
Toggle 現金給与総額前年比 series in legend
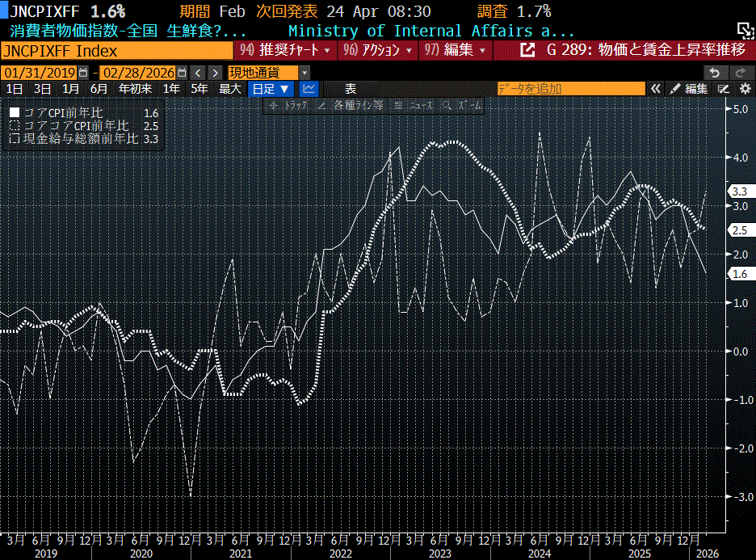pyautogui.click(x=15, y=139)
